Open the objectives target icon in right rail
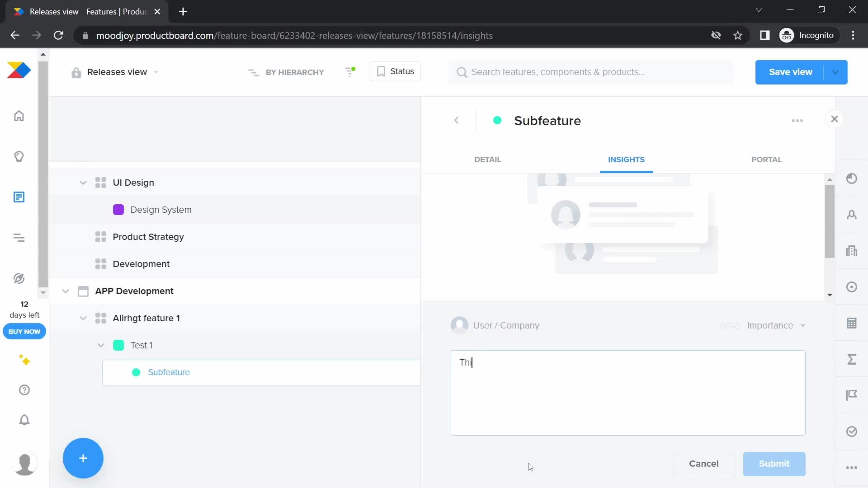Image resolution: width=868 pixels, height=488 pixels. coord(852,287)
